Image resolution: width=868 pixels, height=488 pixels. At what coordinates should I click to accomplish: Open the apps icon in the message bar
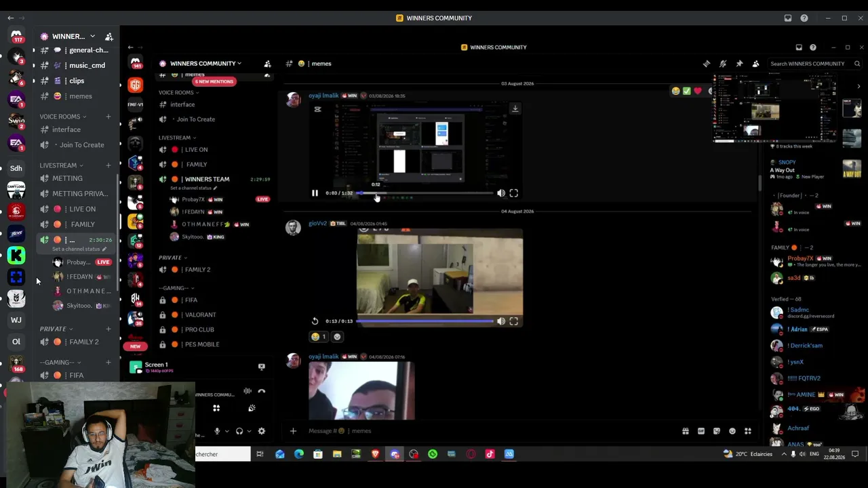748,431
